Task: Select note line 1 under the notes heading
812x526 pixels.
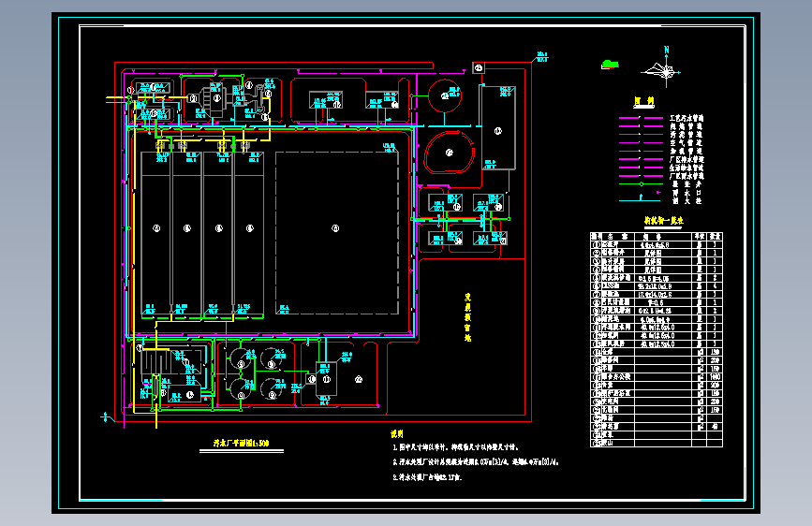Action: tap(455, 447)
